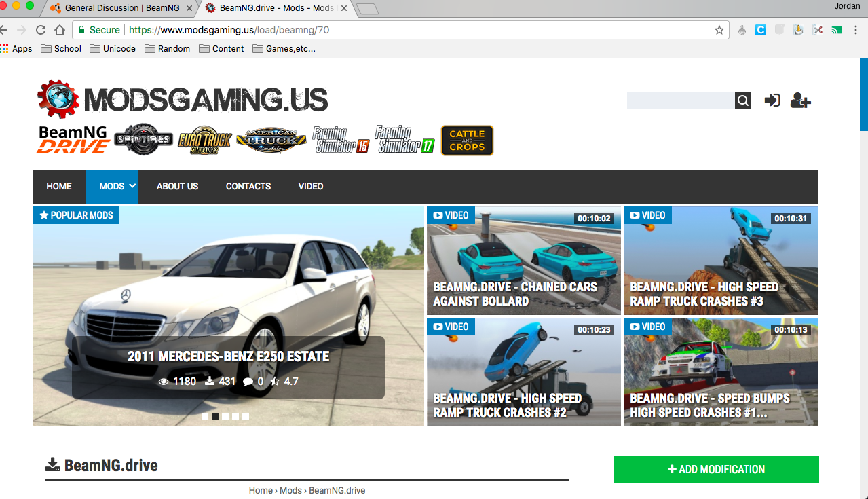Screen dimensions: 868x499
Task: Bookmark this page with the star icon
Action: (719, 30)
